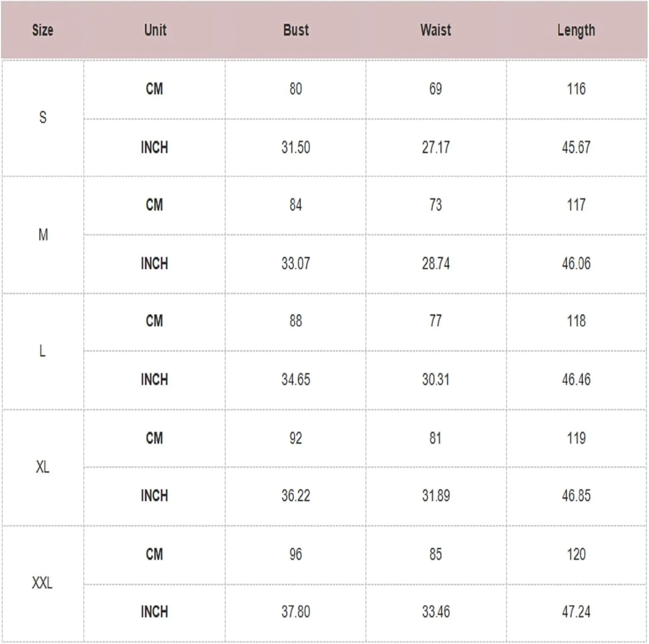Click length value 117 for size M
The image size is (649, 644).
pos(576,205)
